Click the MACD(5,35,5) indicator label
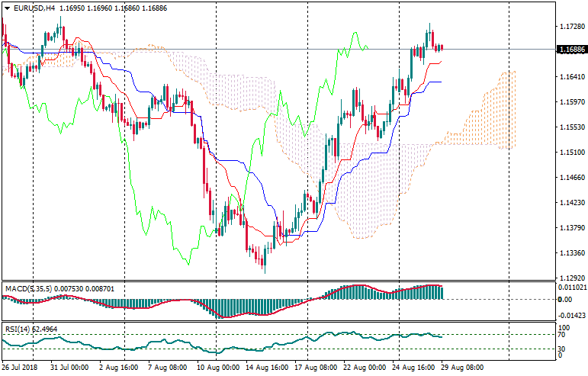Viewport: 588px width, 376px height. pyautogui.click(x=27, y=289)
